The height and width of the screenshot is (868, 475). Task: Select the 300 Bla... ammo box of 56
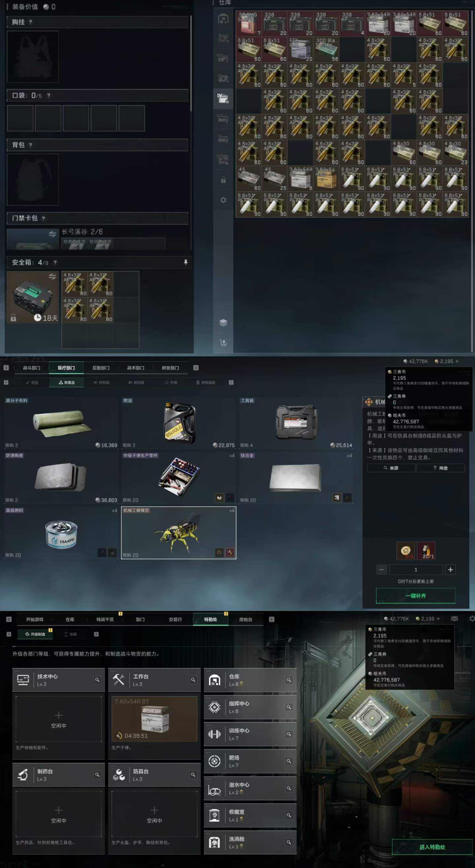click(x=326, y=49)
